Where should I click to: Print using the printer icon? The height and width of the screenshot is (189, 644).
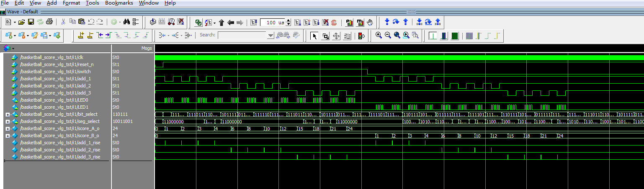click(x=49, y=22)
